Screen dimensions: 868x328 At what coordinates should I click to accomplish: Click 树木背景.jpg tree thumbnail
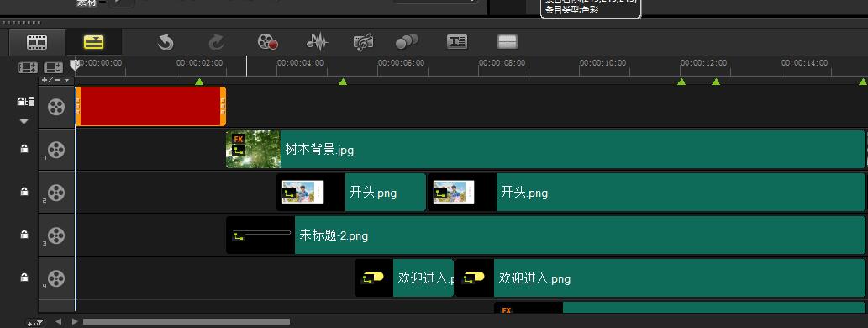[254, 149]
